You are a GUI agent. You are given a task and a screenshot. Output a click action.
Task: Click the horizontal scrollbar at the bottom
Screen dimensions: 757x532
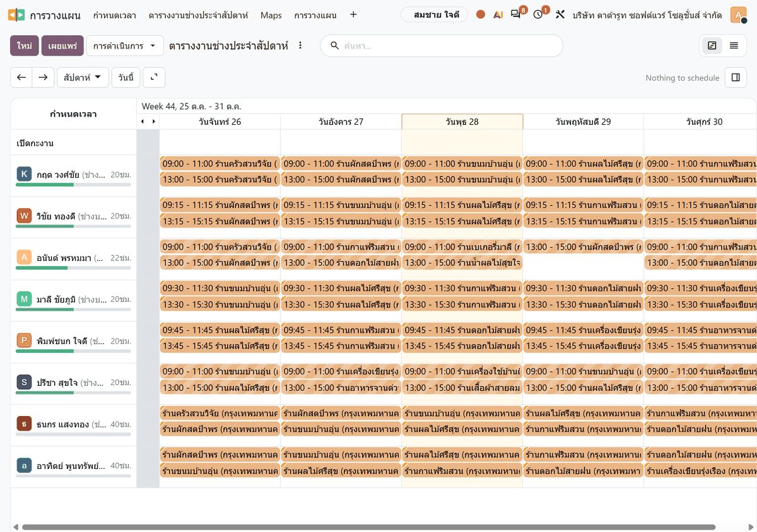click(x=368, y=527)
